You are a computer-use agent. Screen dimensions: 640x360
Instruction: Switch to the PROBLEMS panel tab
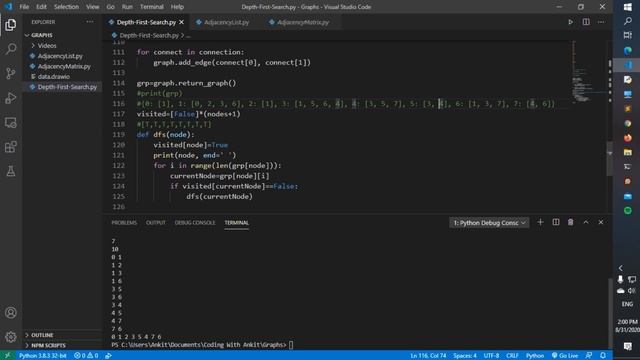[124, 223]
